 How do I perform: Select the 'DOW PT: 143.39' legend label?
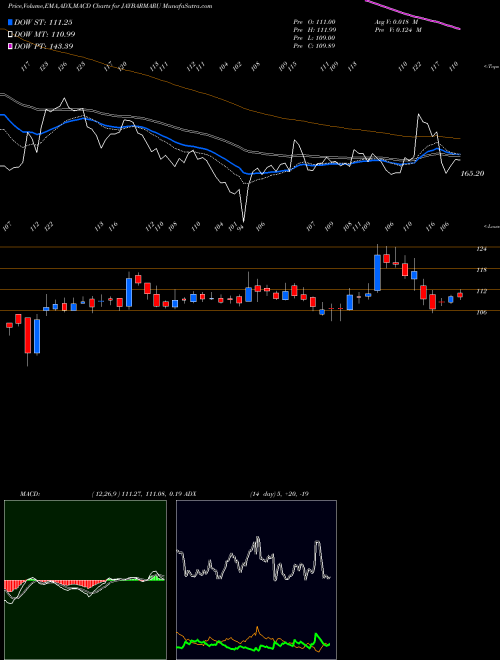[43, 46]
